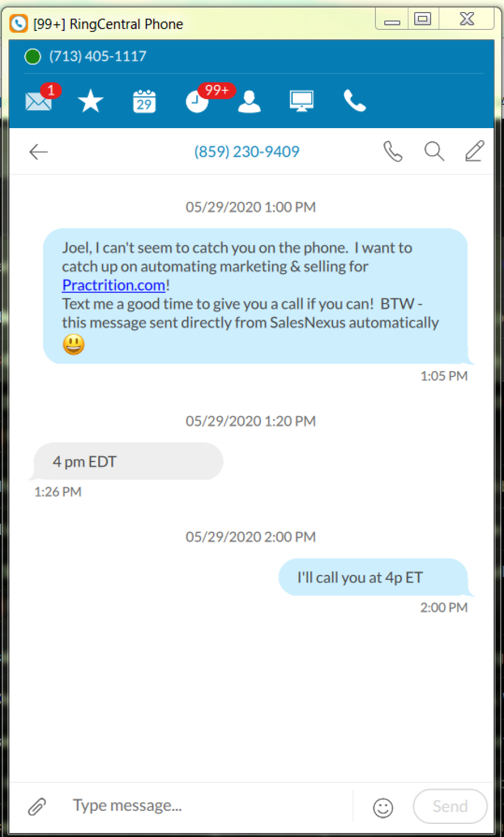
Task: Open the Calendar icon in the toolbar
Action: pos(144,100)
